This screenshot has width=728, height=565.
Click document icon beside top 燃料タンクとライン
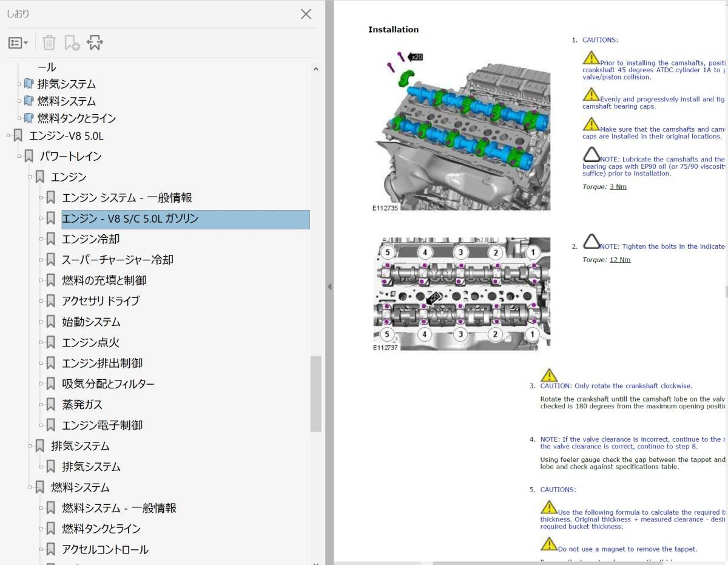coord(29,118)
